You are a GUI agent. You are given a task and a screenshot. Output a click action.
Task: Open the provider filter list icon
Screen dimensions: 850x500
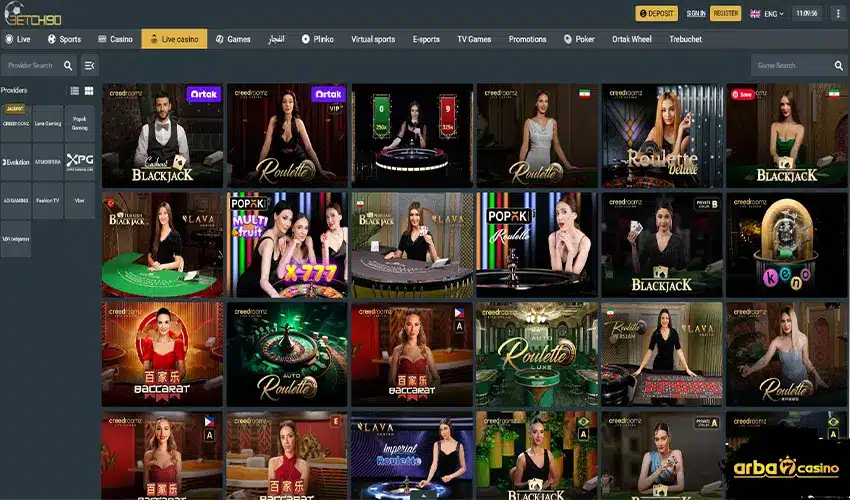pyautogui.click(x=90, y=66)
